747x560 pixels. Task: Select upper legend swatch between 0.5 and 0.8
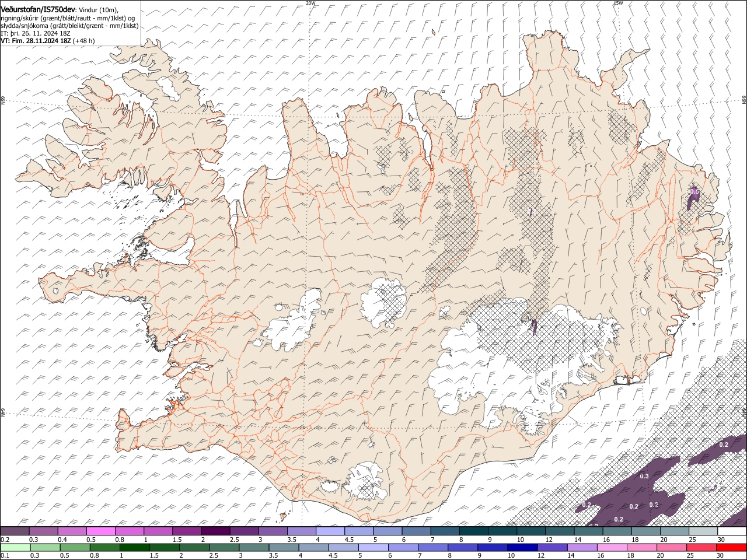(x=101, y=531)
